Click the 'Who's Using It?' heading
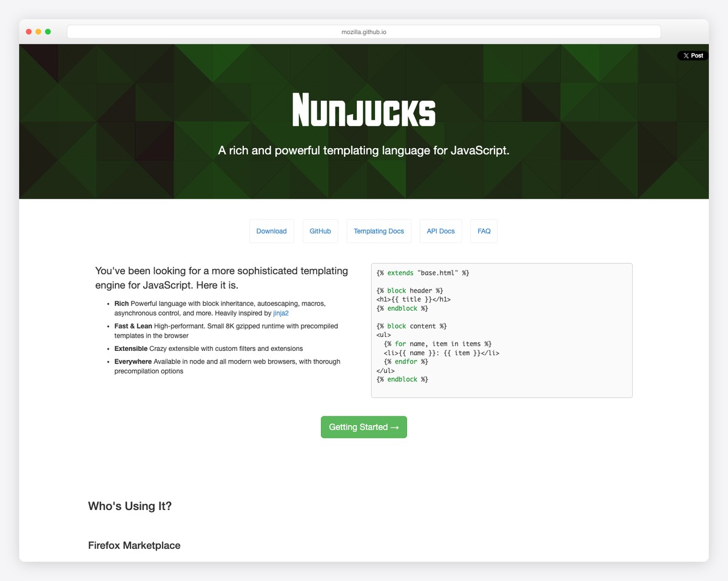 tap(130, 506)
